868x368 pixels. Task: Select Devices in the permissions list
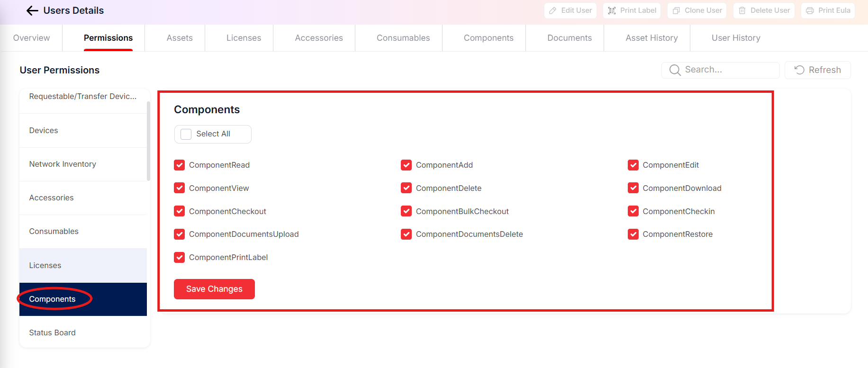point(83,130)
